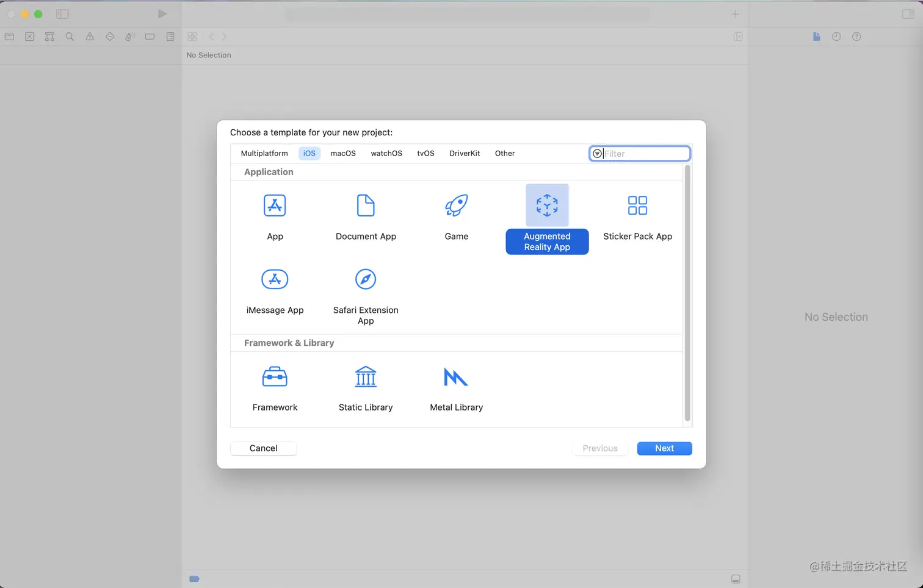Screen dimensions: 923x588
Task: Open the Debug navigator
Action: point(129,37)
